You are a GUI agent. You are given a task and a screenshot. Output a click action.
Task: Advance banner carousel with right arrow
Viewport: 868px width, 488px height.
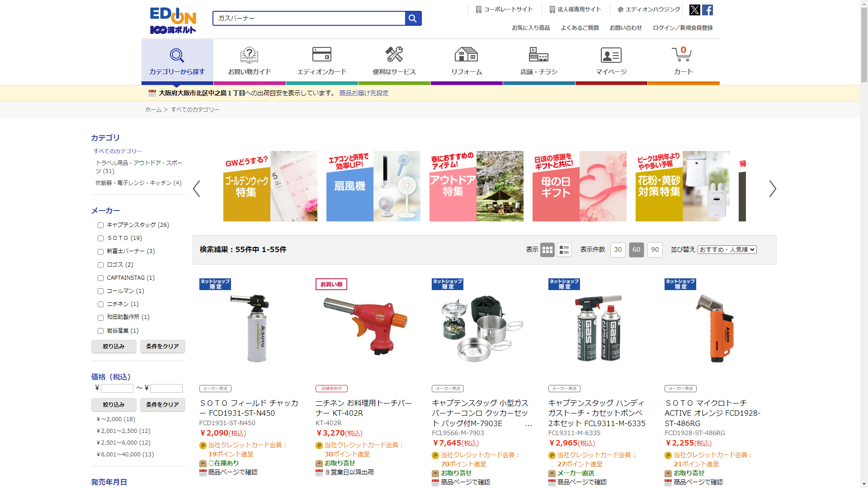pyautogui.click(x=772, y=189)
